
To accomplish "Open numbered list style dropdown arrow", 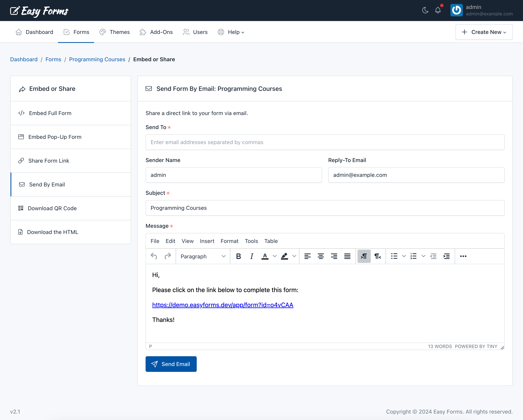I will 423,256.
